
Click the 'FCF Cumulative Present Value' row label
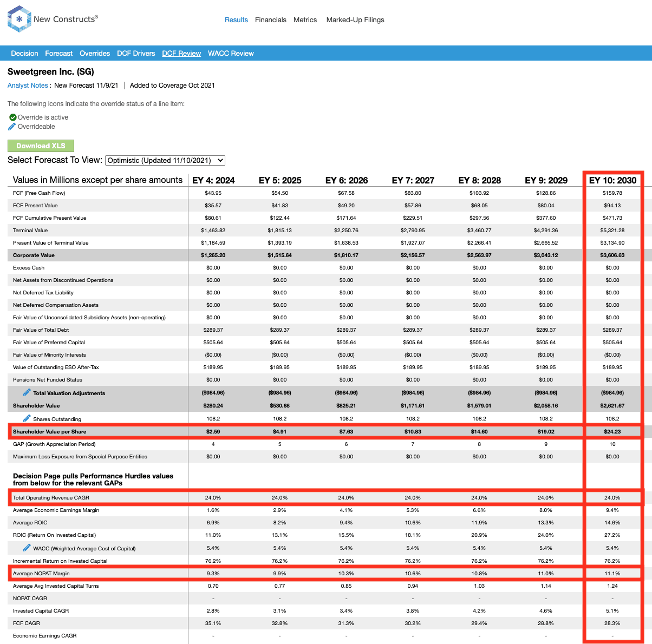click(50, 218)
